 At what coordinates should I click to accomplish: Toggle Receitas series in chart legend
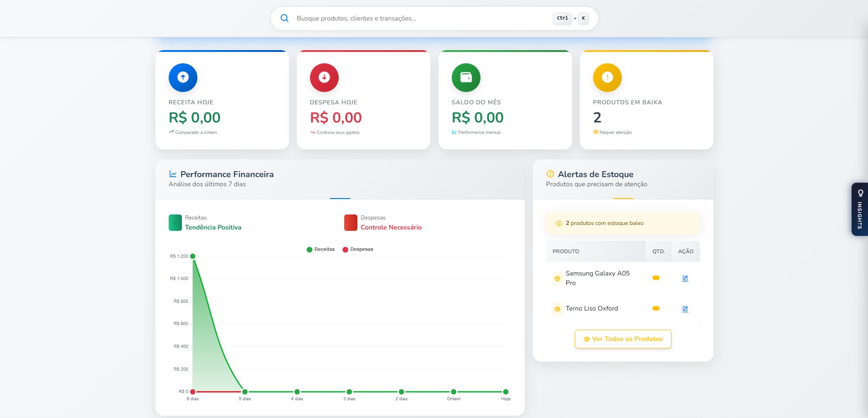(x=320, y=250)
